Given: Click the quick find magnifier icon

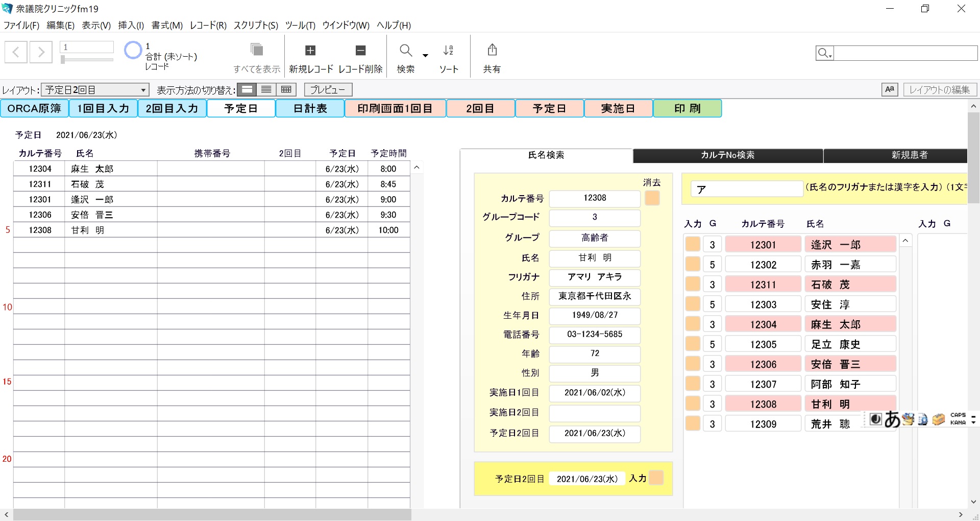Looking at the screenshot, I should pos(824,53).
